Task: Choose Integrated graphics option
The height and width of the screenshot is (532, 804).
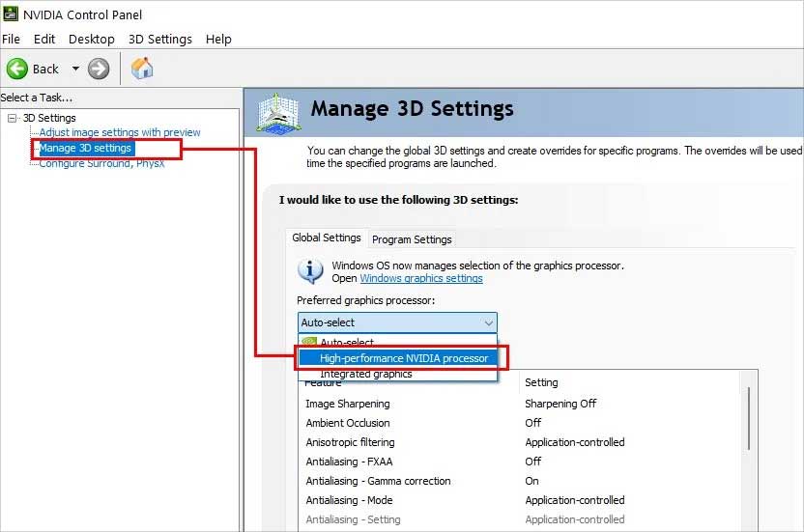Action: pos(365,374)
